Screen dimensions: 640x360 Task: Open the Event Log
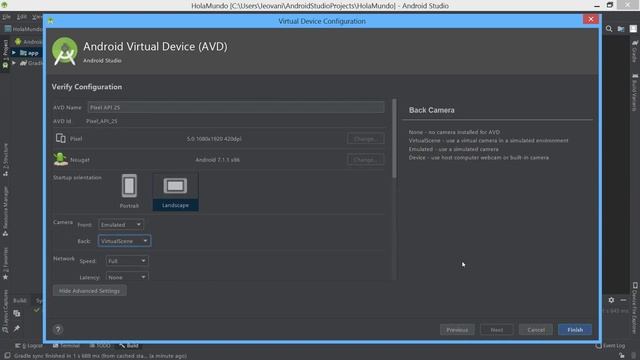click(611, 346)
